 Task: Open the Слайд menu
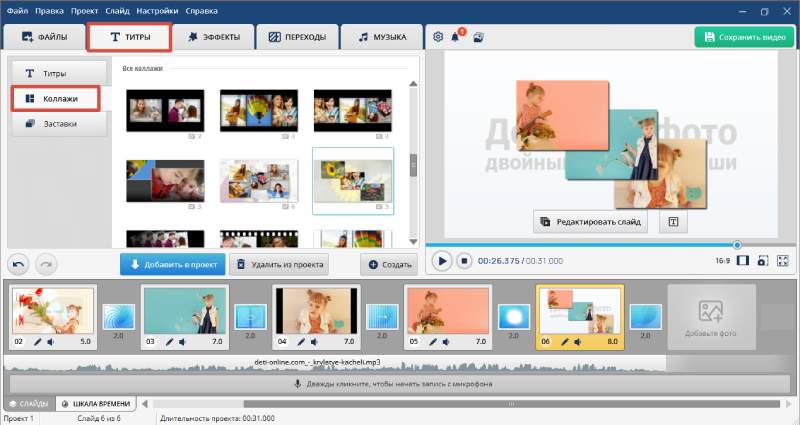(117, 11)
